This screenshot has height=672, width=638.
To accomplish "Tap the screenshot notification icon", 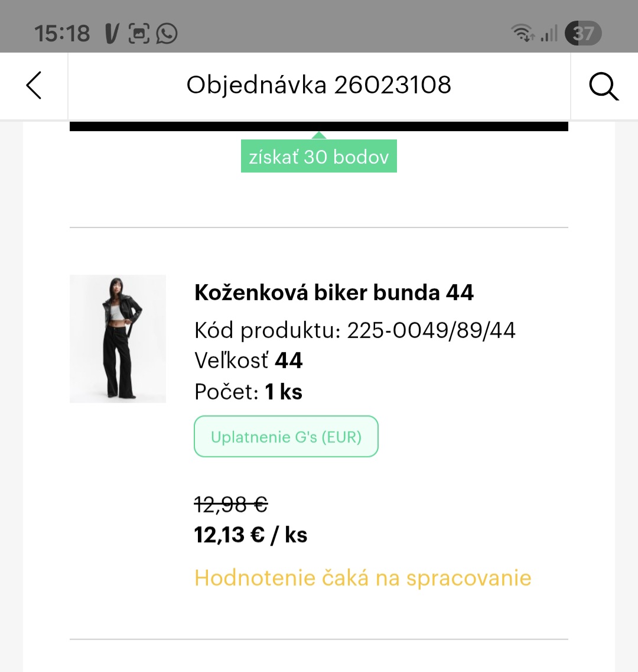I will (139, 33).
